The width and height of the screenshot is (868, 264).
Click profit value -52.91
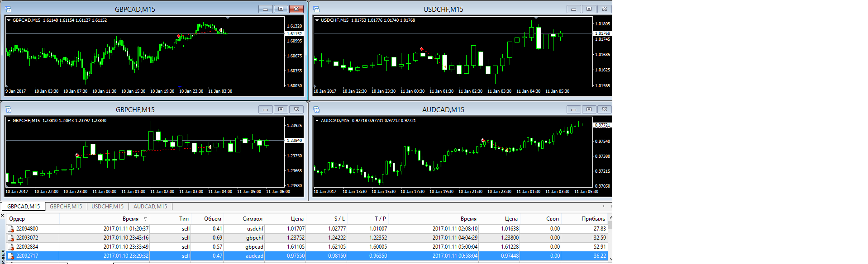tap(599, 247)
